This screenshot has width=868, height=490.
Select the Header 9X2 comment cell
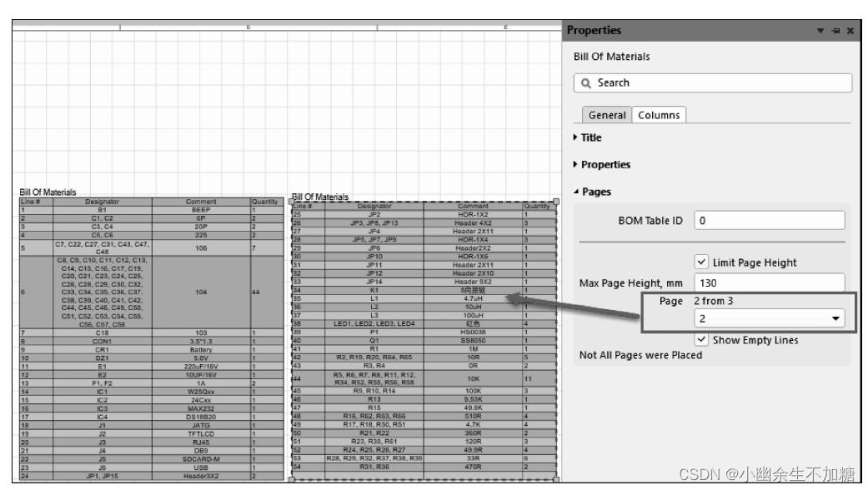[474, 282]
